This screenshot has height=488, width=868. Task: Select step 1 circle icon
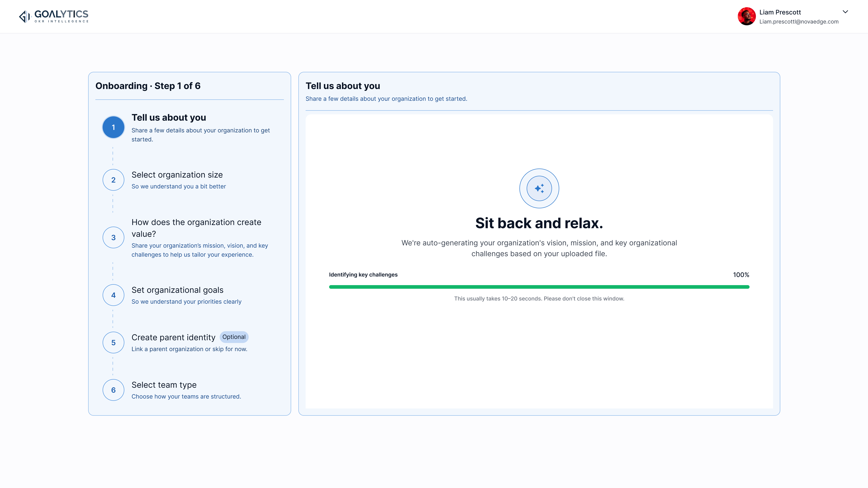tap(113, 127)
